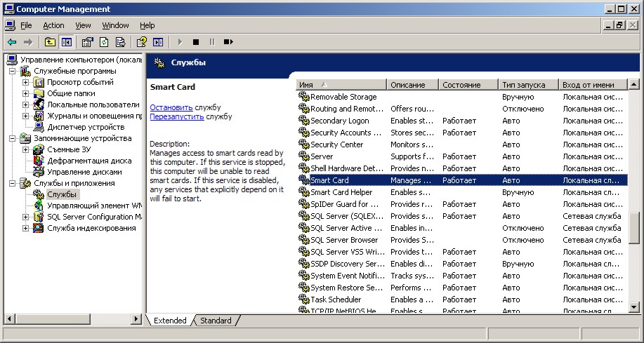Click the Export List toolbar icon
Screen dimensions: 644x343
(120, 42)
